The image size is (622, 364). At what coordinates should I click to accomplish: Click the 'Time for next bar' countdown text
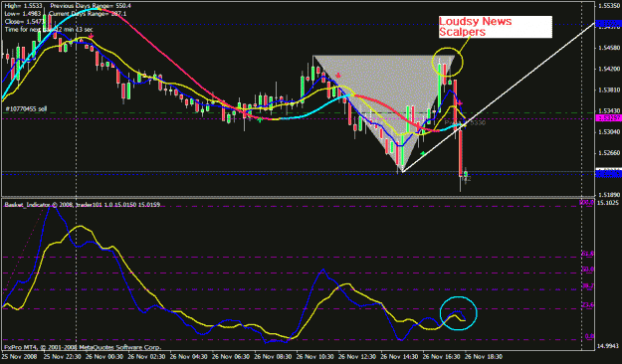click(49, 30)
